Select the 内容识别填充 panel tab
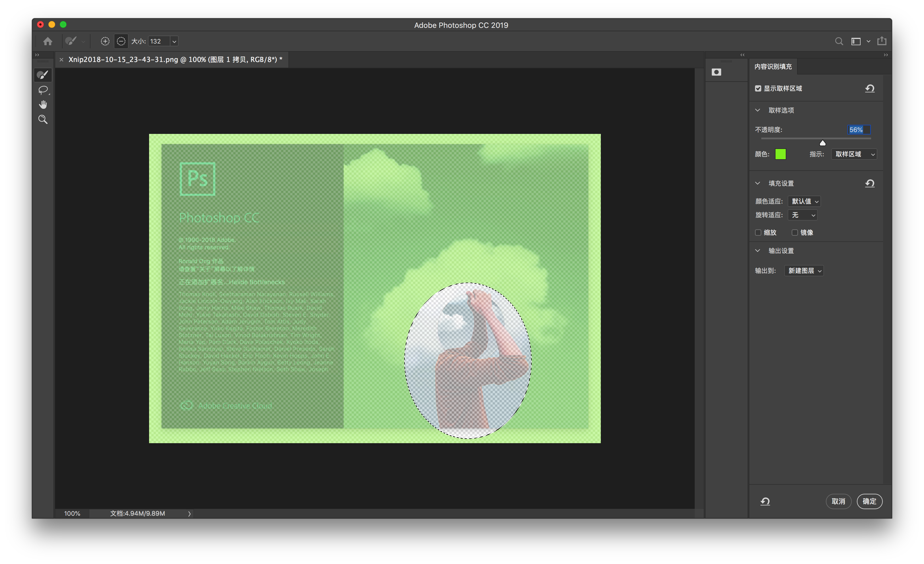 (x=773, y=66)
